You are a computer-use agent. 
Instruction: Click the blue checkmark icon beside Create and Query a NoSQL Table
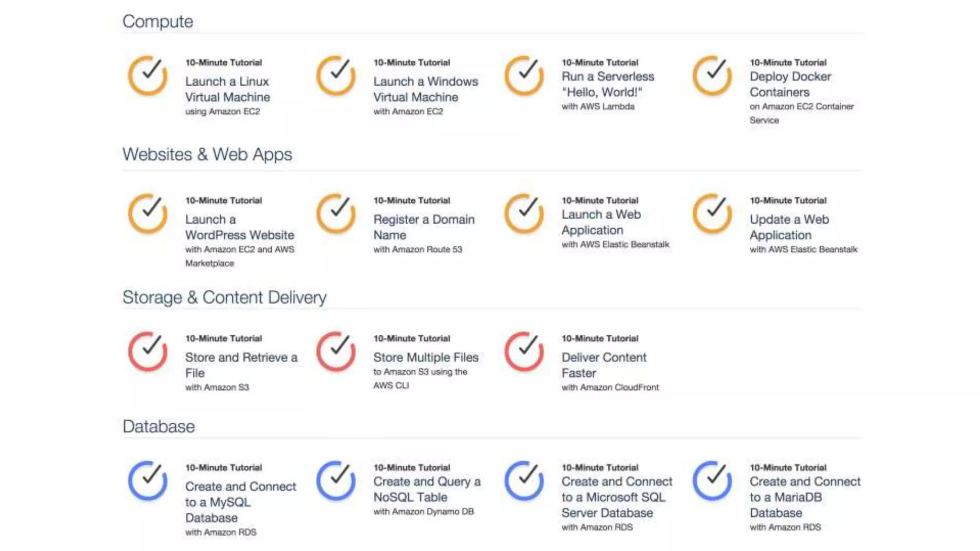point(336,481)
